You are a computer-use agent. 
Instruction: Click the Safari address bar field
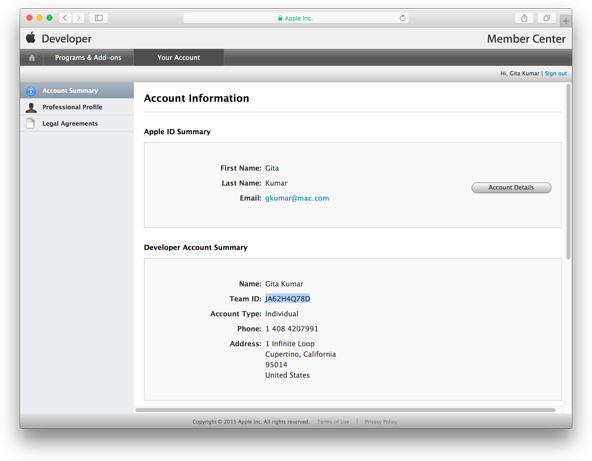(x=296, y=18)
